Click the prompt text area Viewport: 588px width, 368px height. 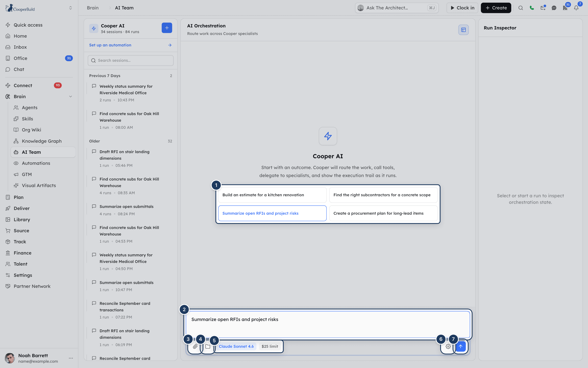[328, 324]
